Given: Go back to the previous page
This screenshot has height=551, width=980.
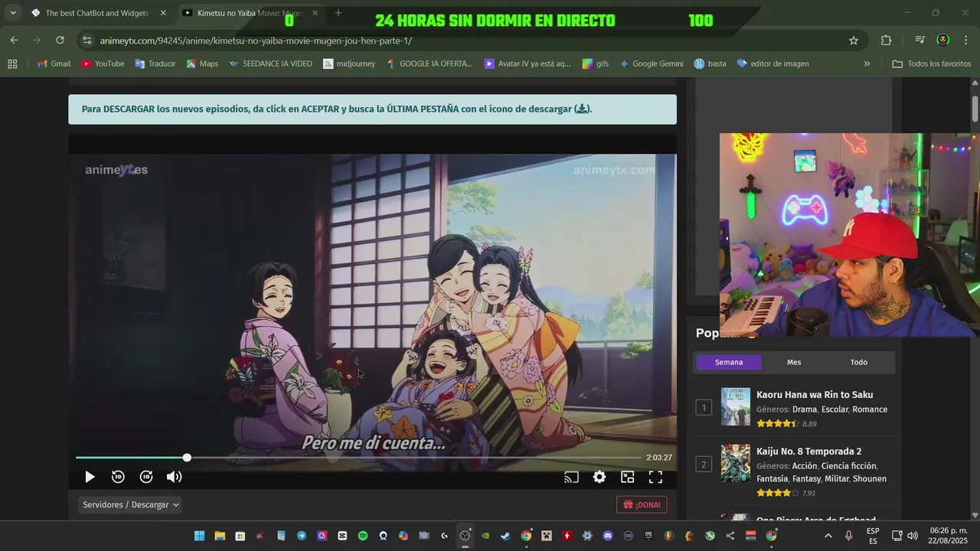Looking at the screenshot, I should pos(14,41).
